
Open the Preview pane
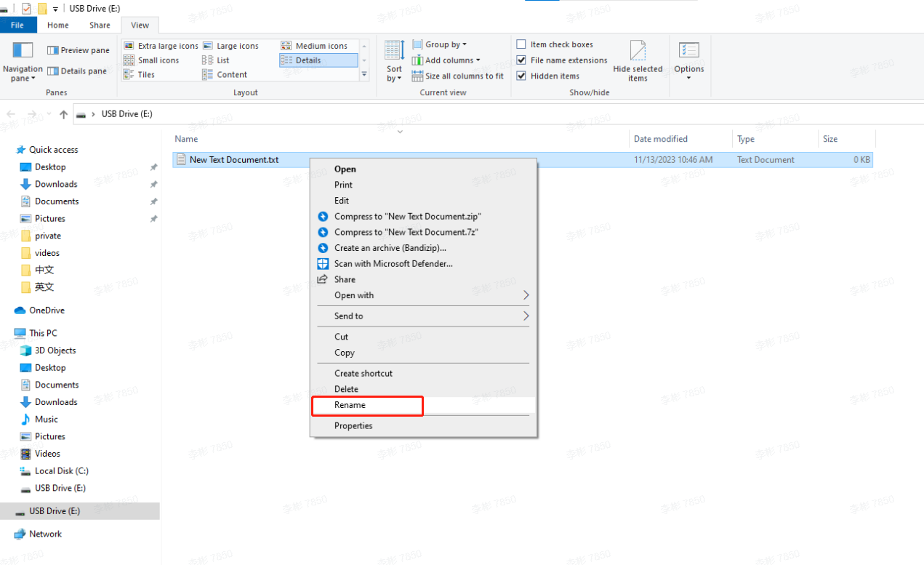[x=77, y=49]
